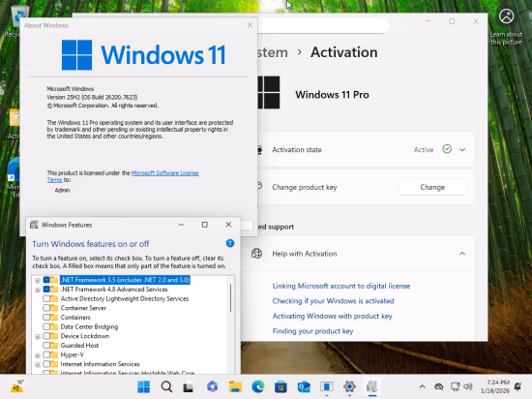Open Outlook from taskbar
The height and width of the screenshot is (399, 532).
click(x=304, y=386)
